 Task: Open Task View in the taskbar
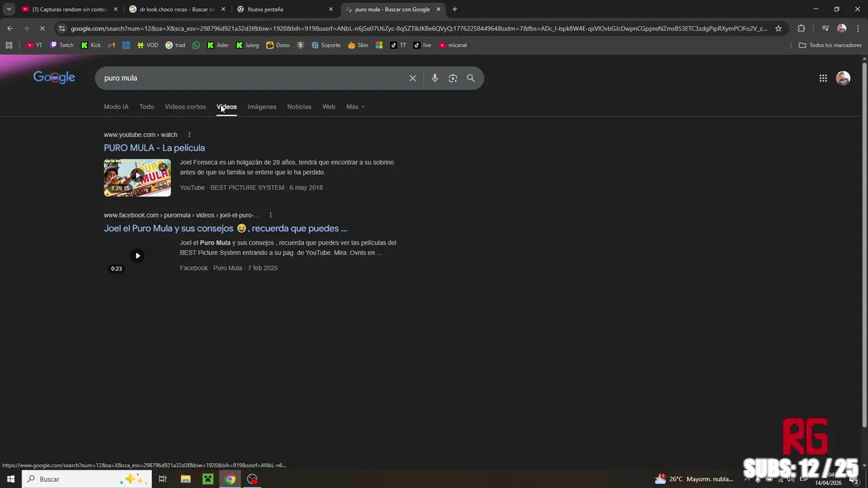pos(163,479)
